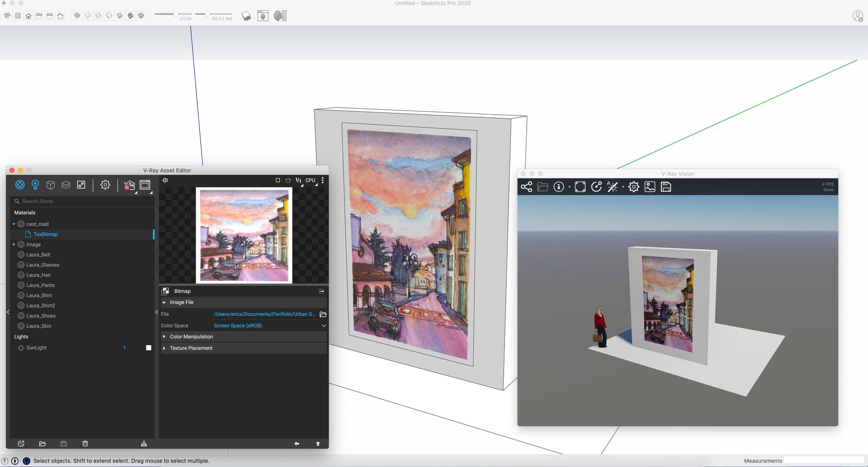Open the Color Space dropdown
The height and width of the screenshot is (467, 868).
point(270,326)
